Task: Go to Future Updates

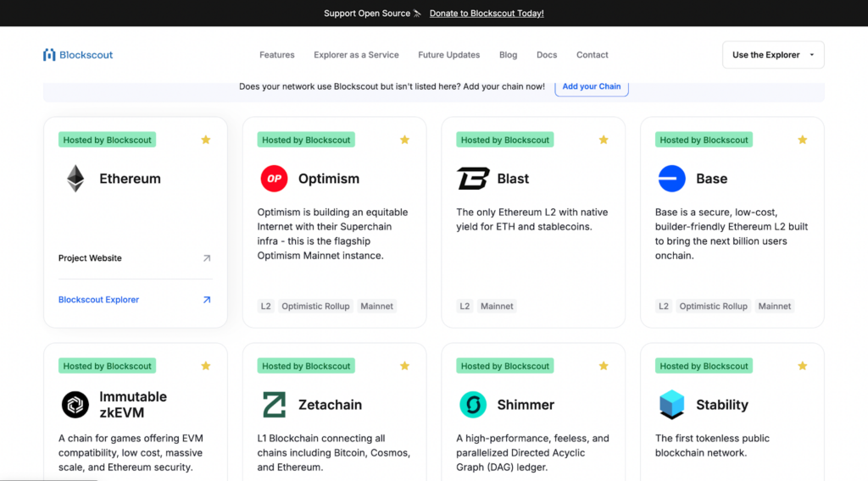Action: point(449,55)
